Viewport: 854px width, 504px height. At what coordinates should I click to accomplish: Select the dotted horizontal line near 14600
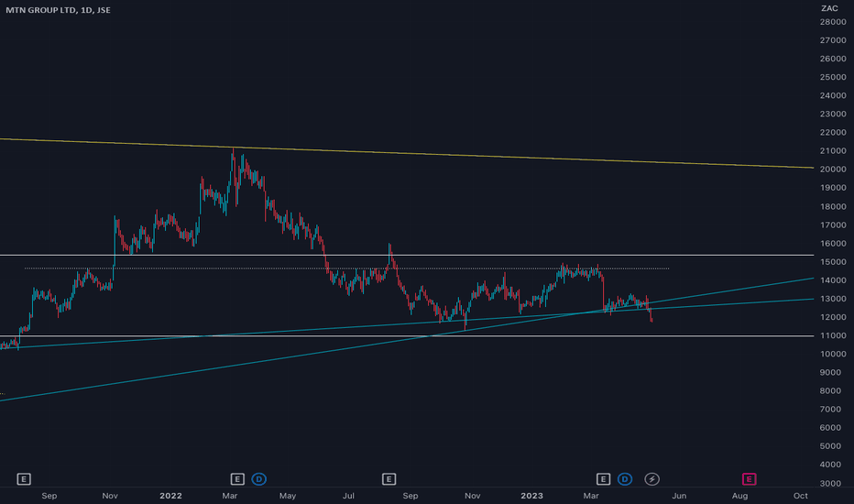347,268
